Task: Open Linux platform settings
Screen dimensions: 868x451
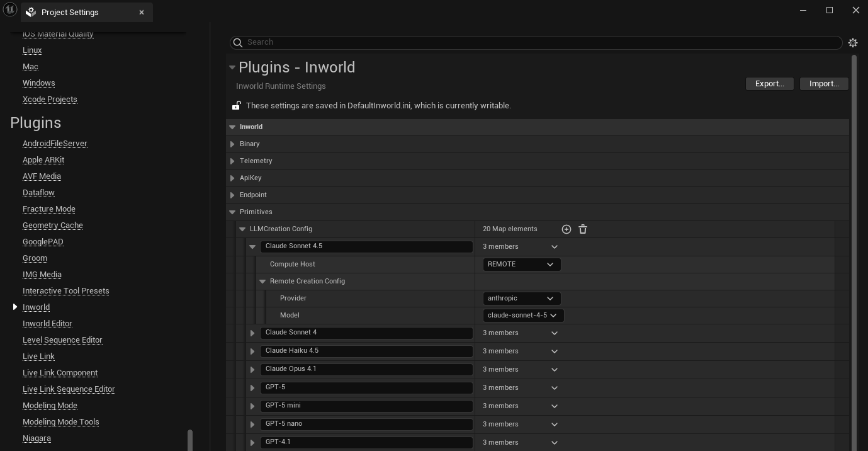Action: (x=32, y=50)
